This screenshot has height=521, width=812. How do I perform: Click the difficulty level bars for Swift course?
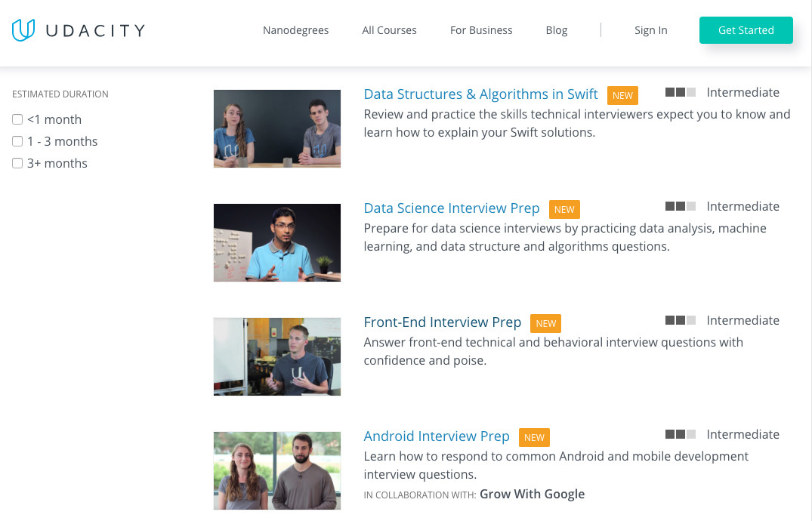pos(680,92)
